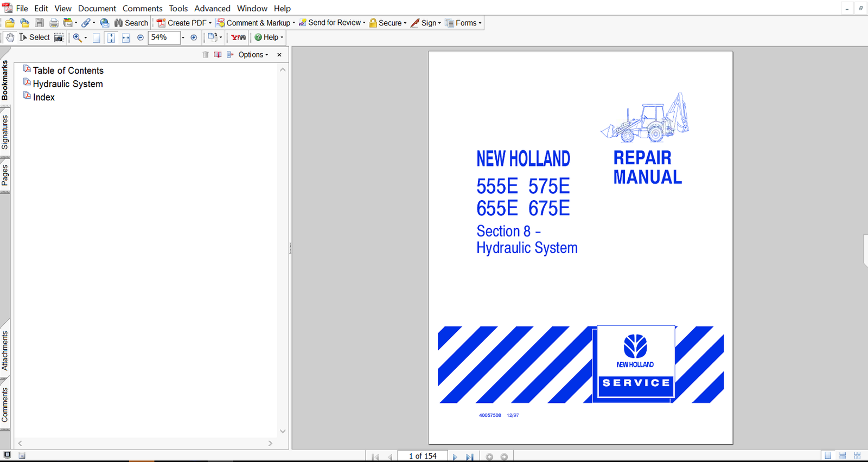868x462 pixels.
Task: Toggle Fit Page view mode
Action: [x=111, y=37]
